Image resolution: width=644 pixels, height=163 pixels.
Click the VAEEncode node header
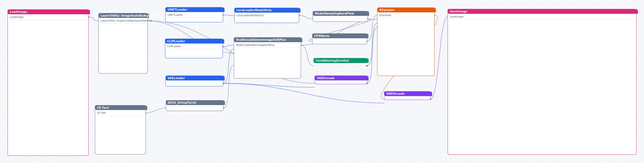(342, 78)
